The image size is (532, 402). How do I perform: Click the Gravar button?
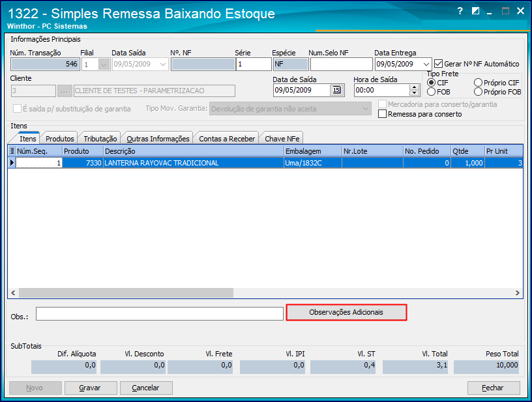pyautogui.click(x=91, y=388)
